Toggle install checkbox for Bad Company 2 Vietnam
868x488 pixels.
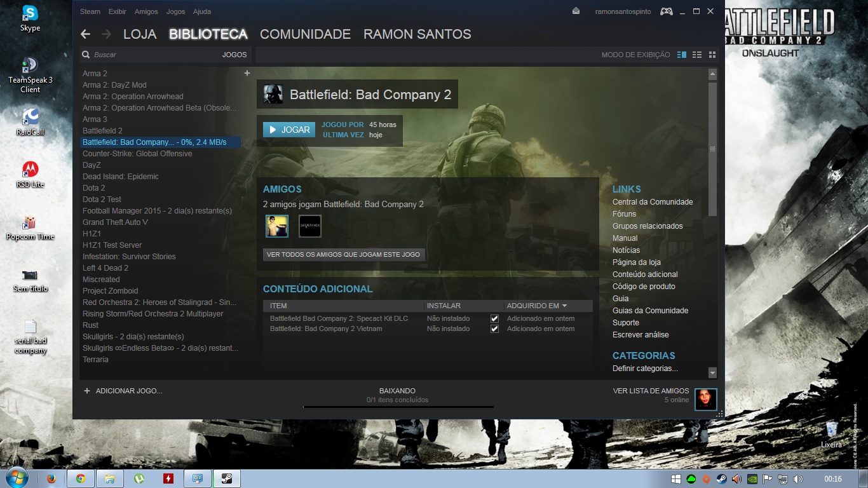pos(494,329)
